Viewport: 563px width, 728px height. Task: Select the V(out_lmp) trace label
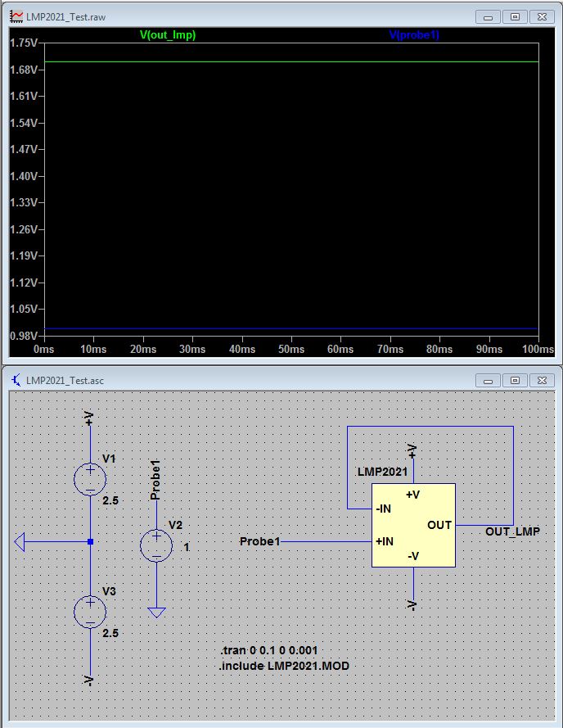[x=168, y=35]
